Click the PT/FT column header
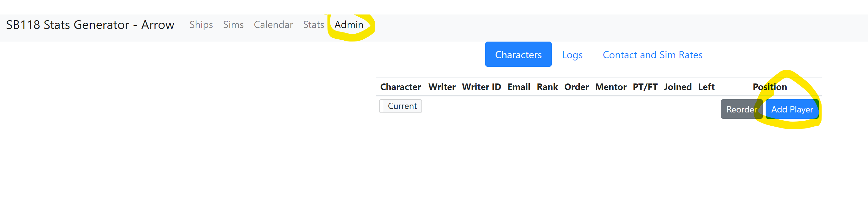 645,87
